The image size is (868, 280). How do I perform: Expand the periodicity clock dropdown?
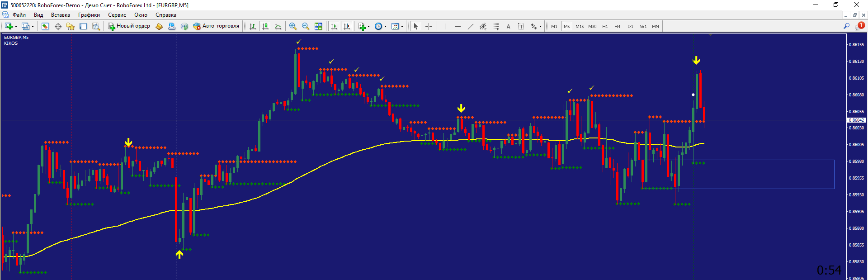coord(385,26)
